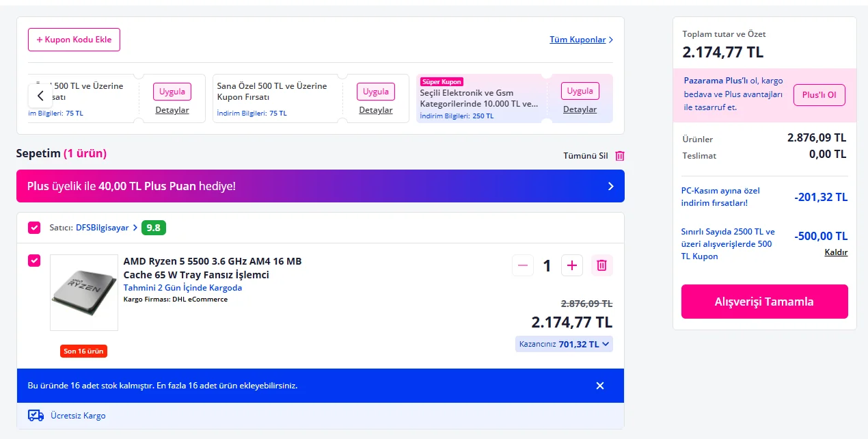Click Kupon Kodu Ekle button
868x439 pixels.
point(74,40)
